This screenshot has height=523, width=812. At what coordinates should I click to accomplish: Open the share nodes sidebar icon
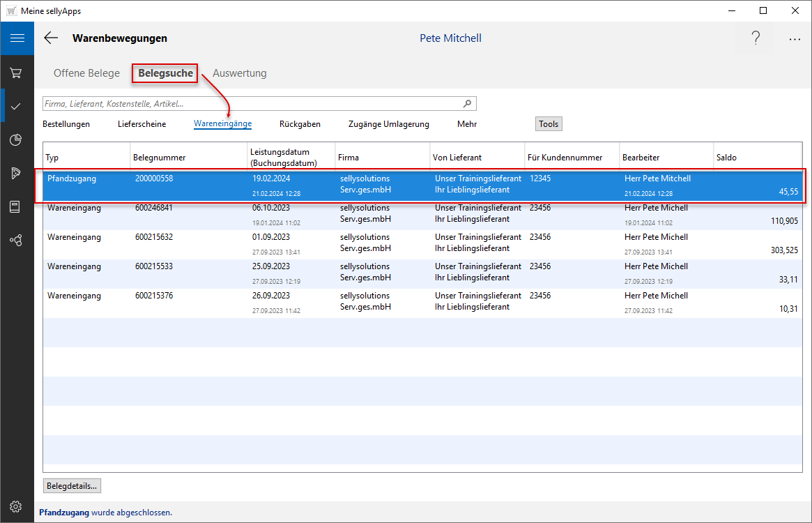tap(16, 241)
